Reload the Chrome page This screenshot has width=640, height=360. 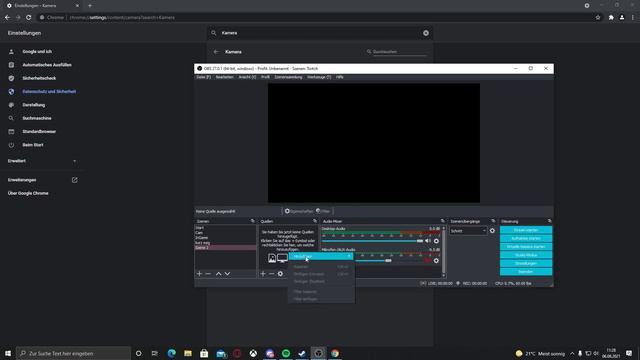pos(29,18)
